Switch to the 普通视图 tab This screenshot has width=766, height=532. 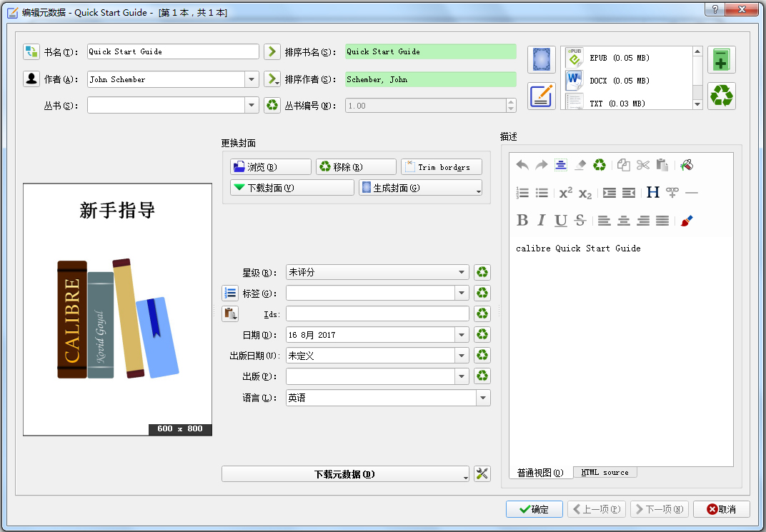(x=540, y=473)
